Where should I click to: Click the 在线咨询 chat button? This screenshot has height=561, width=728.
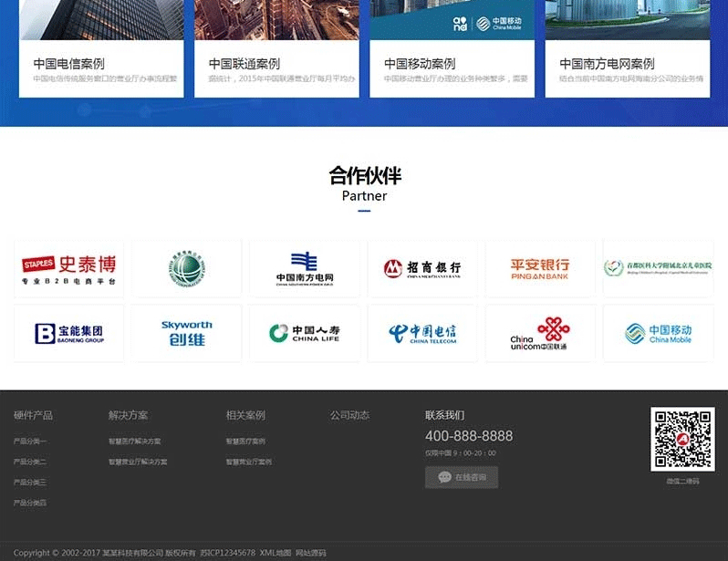[462, 477]
